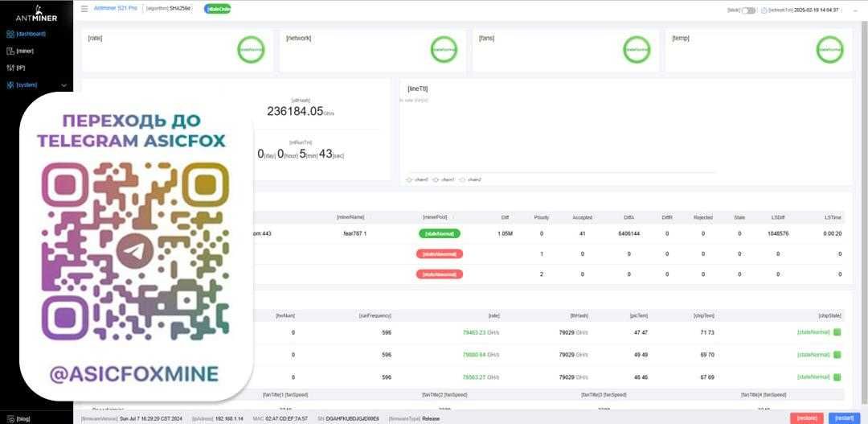Image resolution: width=868 pixels, height=424 pixels.
Task: Click the serial number in footer
Action: [x=353, y=419]
